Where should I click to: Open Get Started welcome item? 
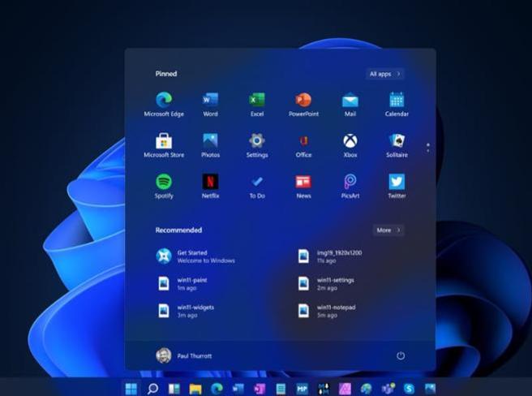pos(195,256)
